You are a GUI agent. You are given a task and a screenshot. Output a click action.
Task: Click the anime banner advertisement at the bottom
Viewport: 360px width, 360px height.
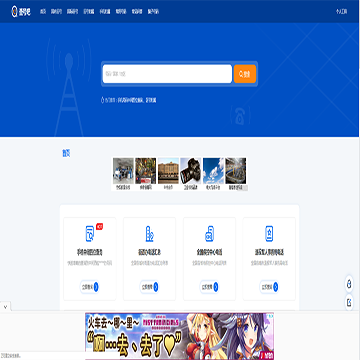[180, 336]
